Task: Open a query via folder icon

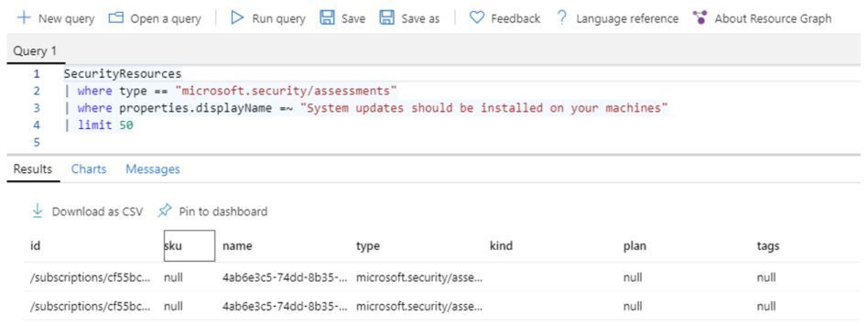Action: point(115,17)
